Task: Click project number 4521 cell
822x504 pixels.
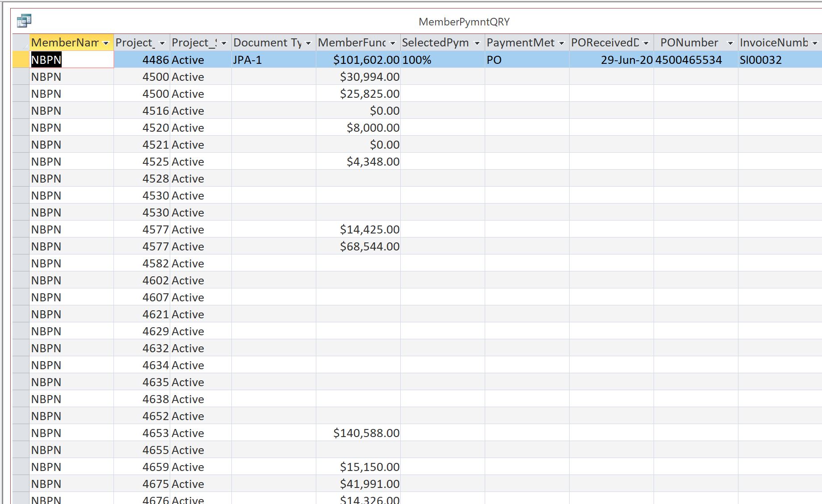Action: (x=142, y=145)
